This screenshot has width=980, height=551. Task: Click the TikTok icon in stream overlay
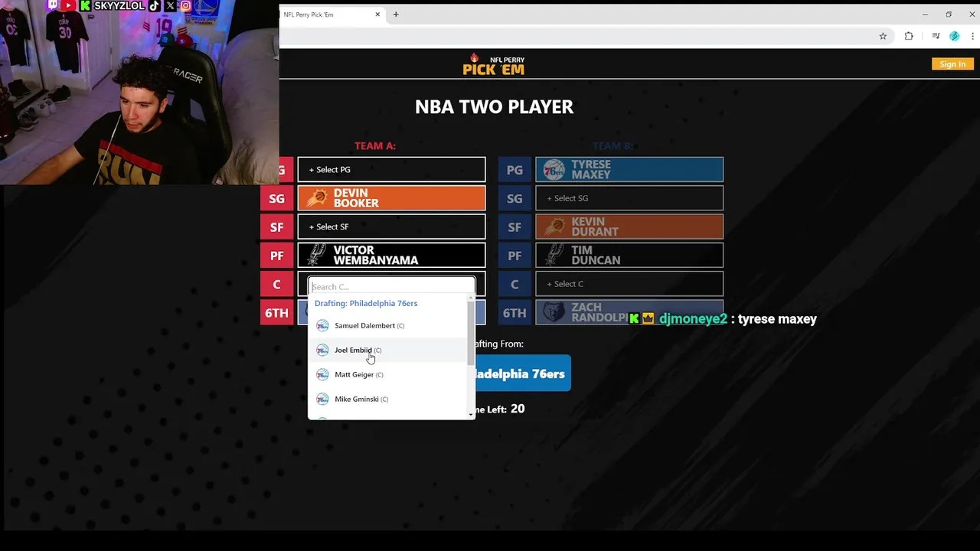[154, 5]
